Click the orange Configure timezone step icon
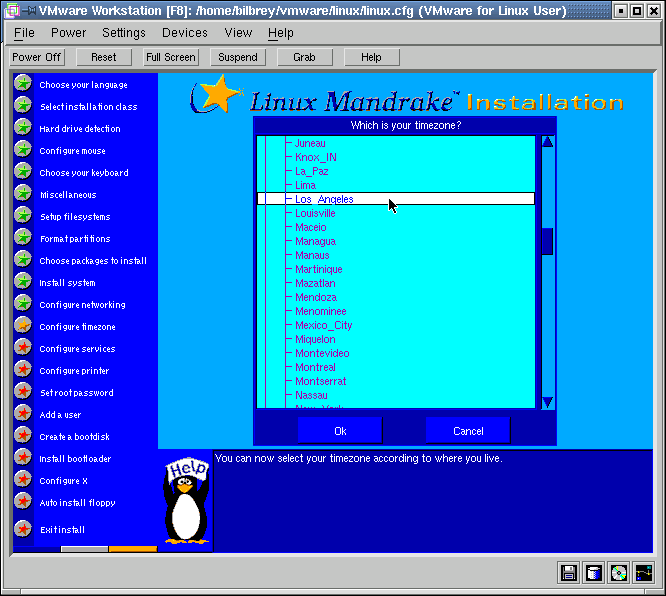Screen dimensions: 666x596 coord(22,326)
